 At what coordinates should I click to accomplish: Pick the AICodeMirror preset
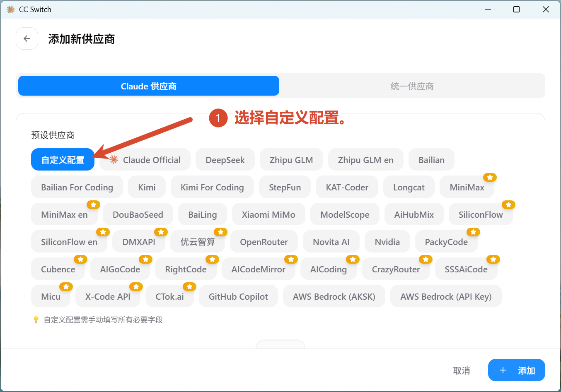259,269
